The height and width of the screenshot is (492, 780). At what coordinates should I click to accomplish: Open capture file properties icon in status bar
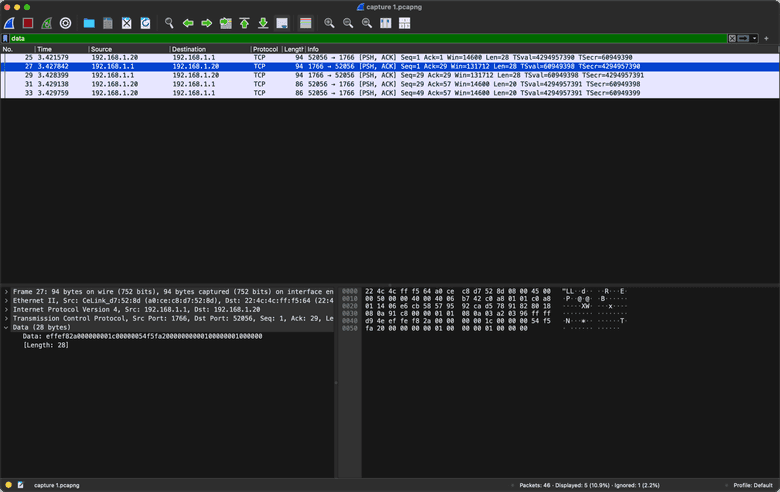click(x=20, y=485)
